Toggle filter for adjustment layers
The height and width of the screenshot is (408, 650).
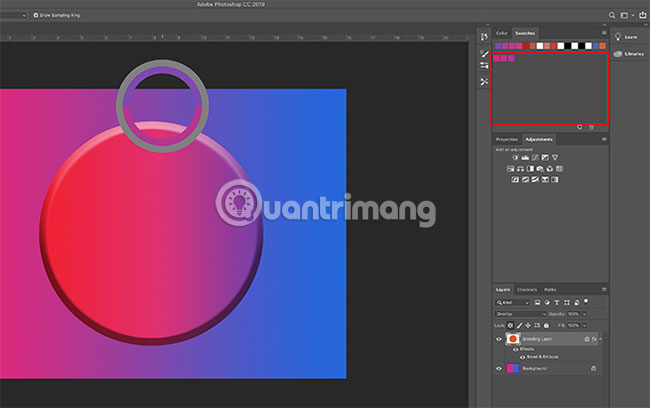coord(547,303)
